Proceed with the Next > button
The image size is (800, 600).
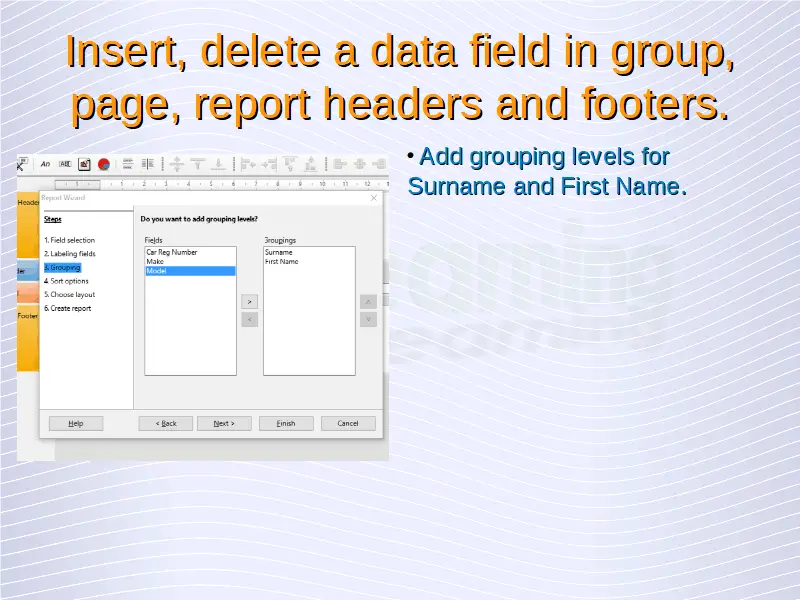point(224,423)
